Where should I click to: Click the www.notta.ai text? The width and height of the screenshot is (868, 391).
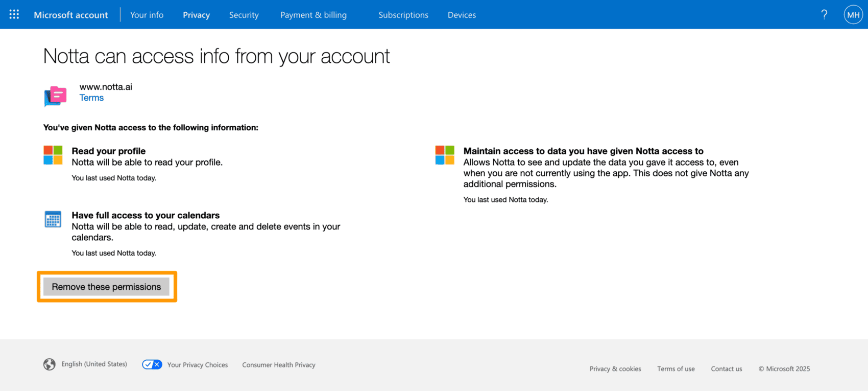[x=106, y=87]
